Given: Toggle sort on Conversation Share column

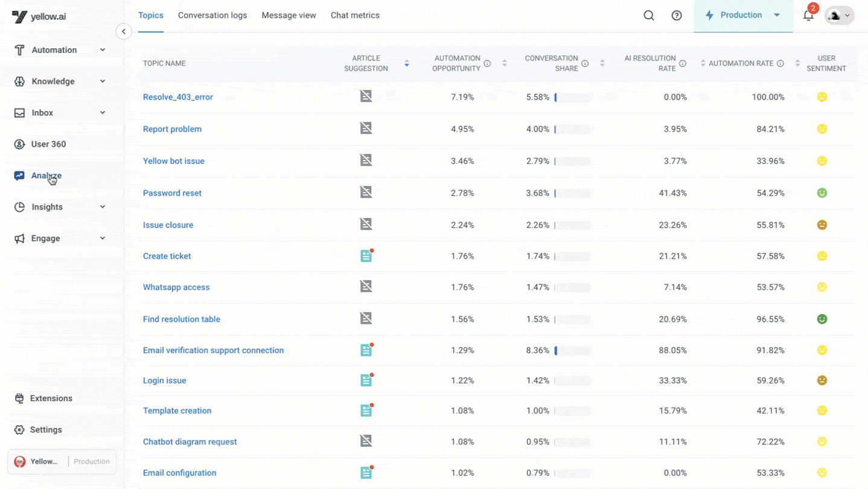Looking at the screenshot, I should (602, 63).
